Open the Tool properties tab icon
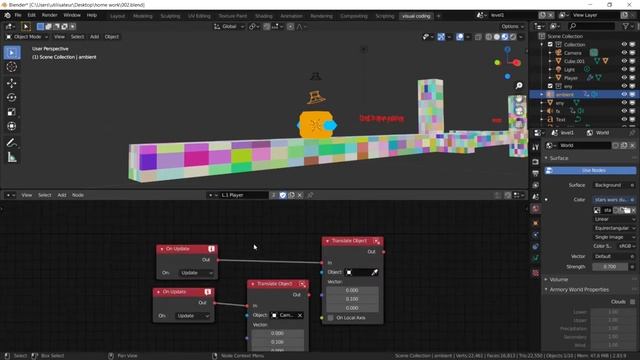This screenshot has height=360, width=640. (x=536, y=147)
